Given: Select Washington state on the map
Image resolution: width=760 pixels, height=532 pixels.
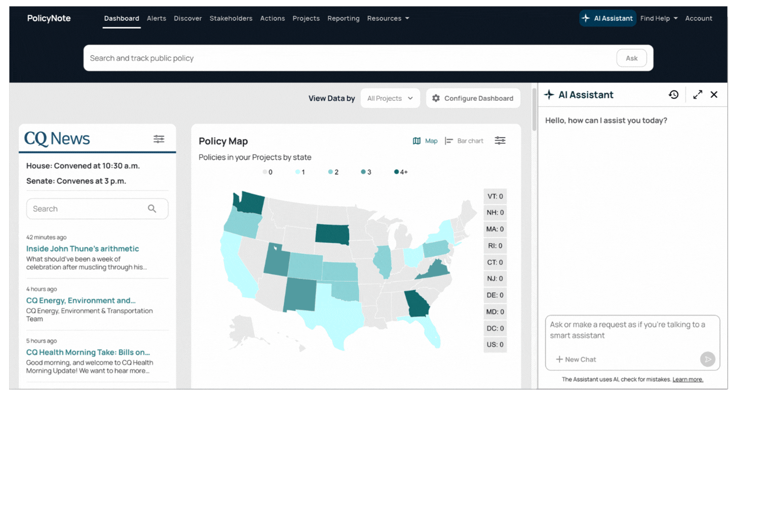Looking at the screenshot, I should point(250,204).
